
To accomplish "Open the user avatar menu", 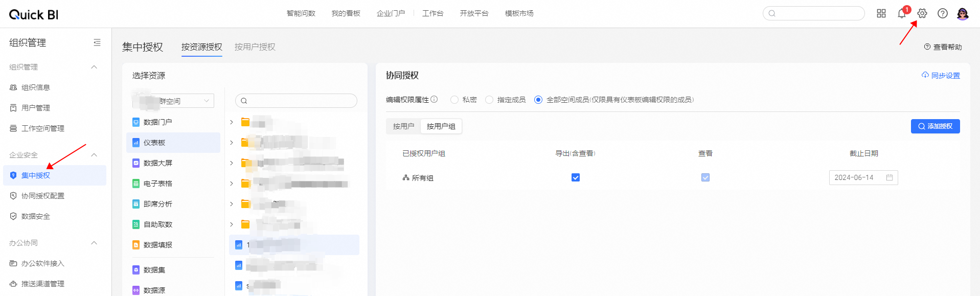I will pos(963,14).
